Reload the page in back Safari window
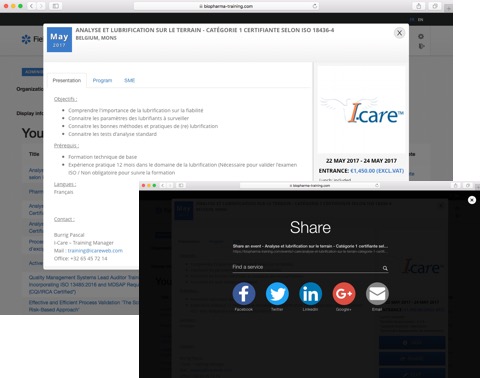This screenshot has width=480, height=378. coord(314,6)
